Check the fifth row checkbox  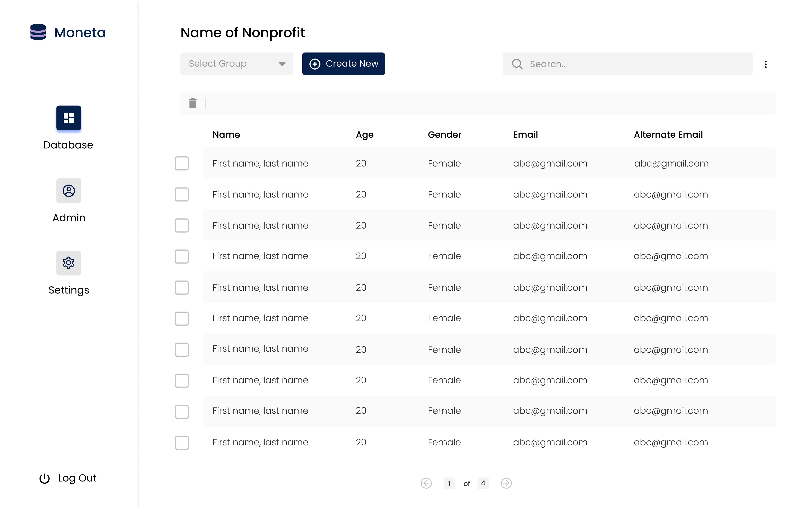[182, 288]
